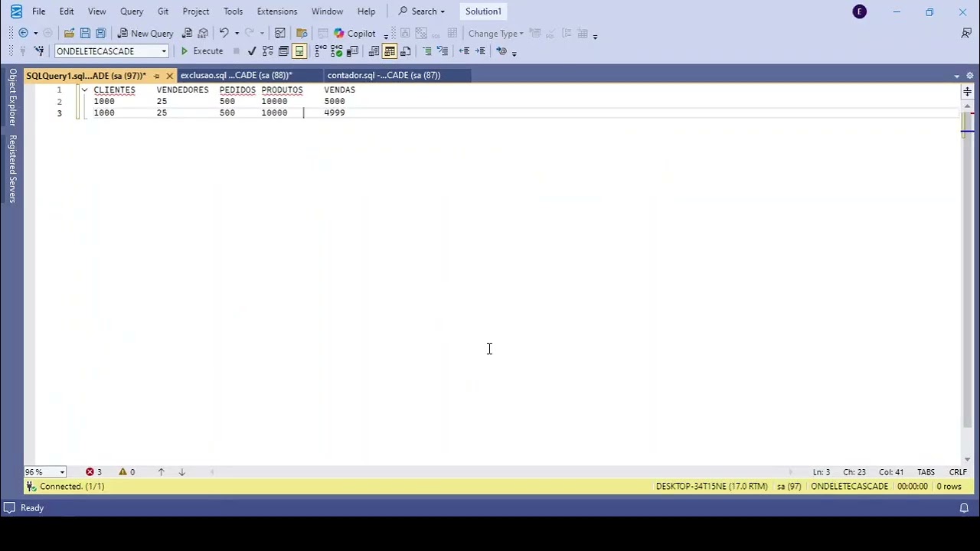
Task: Switch output to Results to Text
Action: tap(374, 51)
